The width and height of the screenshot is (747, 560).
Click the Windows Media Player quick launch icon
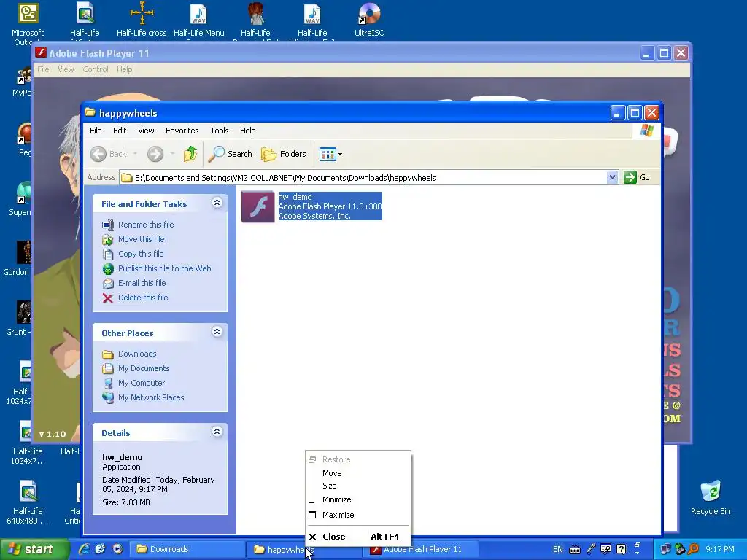(x=117, y=549)
